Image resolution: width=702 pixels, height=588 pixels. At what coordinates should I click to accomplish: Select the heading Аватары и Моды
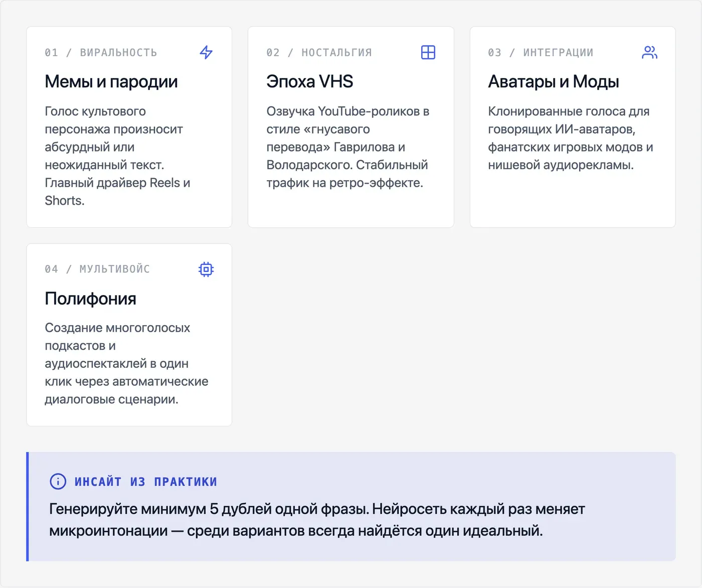point(554,81)
